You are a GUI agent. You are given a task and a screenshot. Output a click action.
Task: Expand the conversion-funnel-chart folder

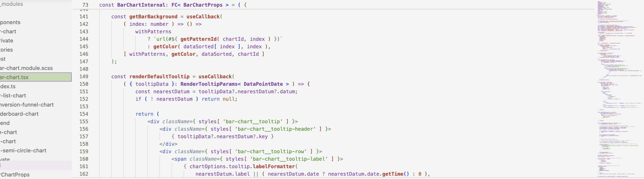tap(27, 105)
